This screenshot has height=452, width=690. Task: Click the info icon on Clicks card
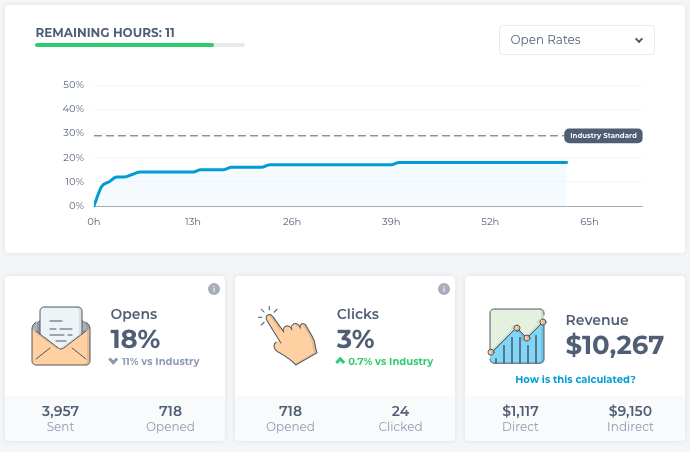pos(443,289)
